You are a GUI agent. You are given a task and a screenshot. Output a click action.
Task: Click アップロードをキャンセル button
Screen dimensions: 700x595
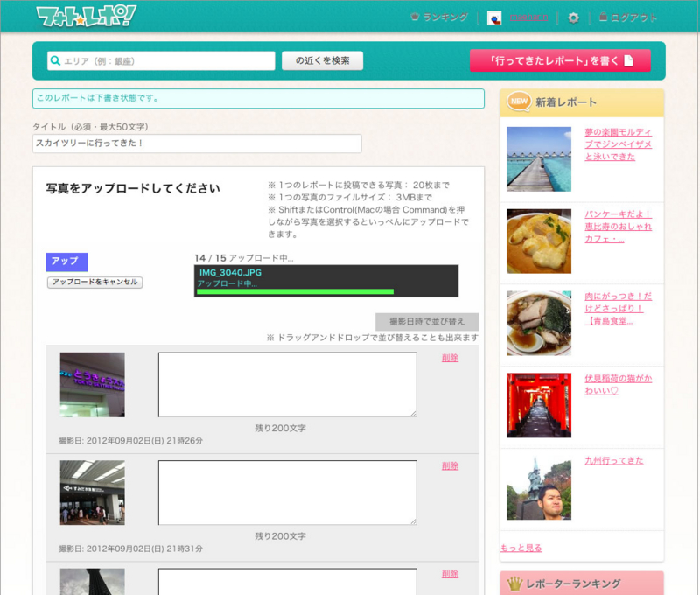(95, 282)
